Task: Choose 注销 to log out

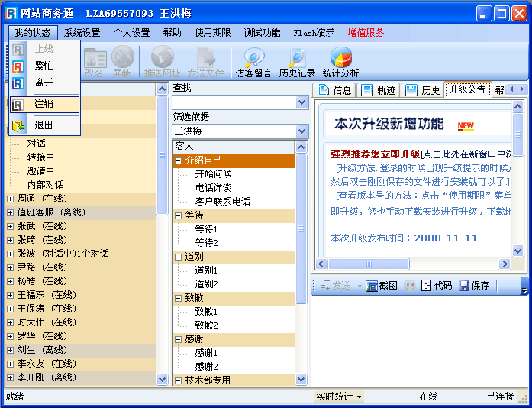Action: click(44, 104)
